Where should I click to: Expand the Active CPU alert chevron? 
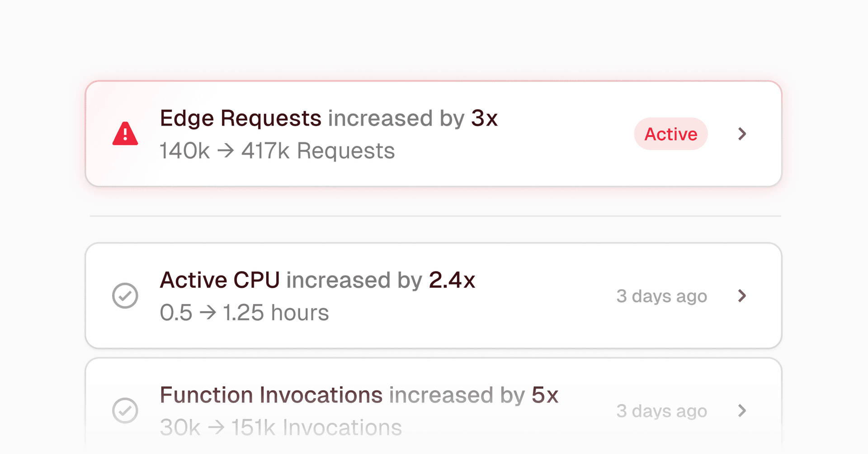pos(742,296)
